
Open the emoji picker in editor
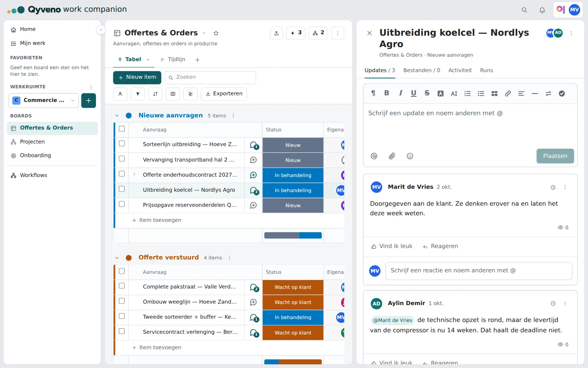tap(410, 156)
